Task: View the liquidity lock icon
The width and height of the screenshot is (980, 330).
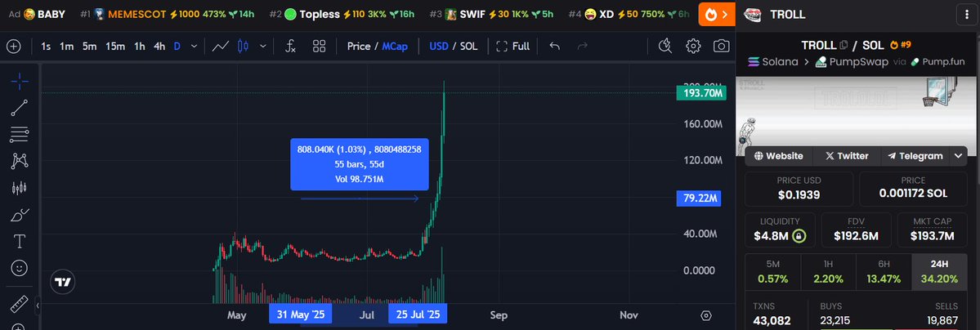Action: point(798,235)
